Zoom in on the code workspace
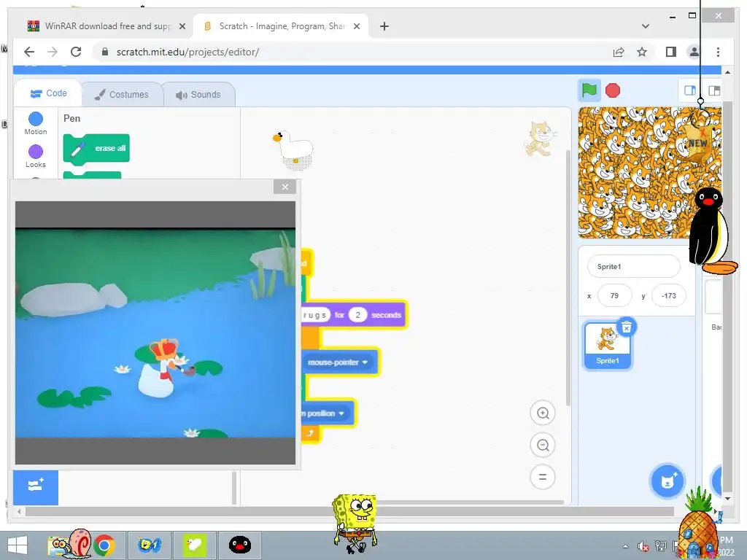 tap(543, 413)
